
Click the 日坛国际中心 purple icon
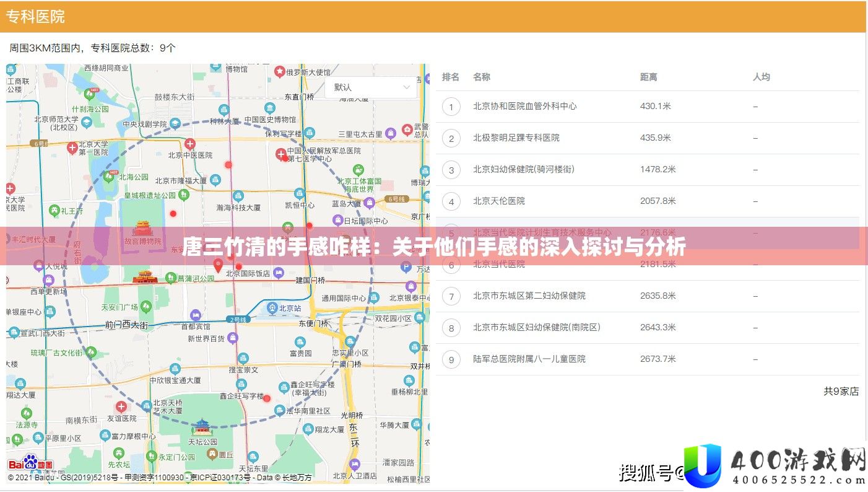pos(337,220)
